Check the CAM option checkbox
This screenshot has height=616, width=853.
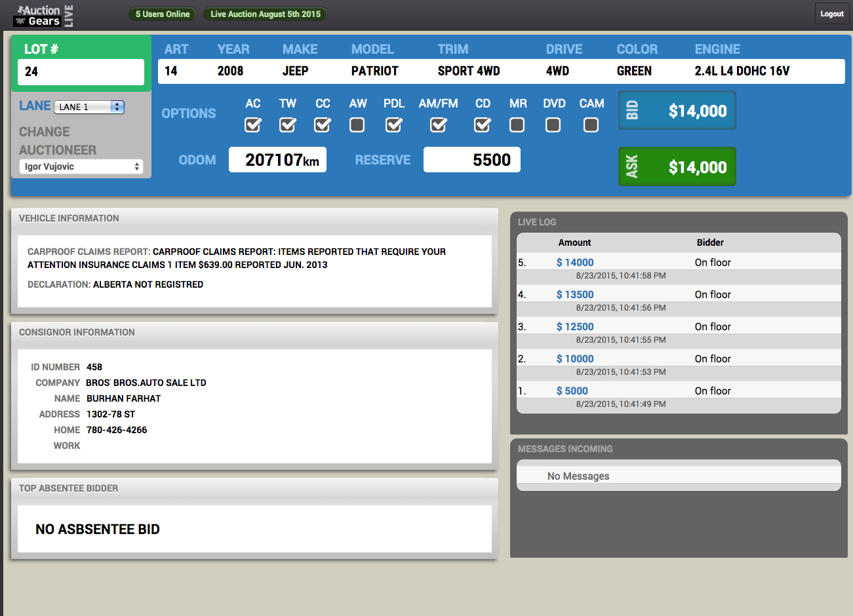[591, 125]
